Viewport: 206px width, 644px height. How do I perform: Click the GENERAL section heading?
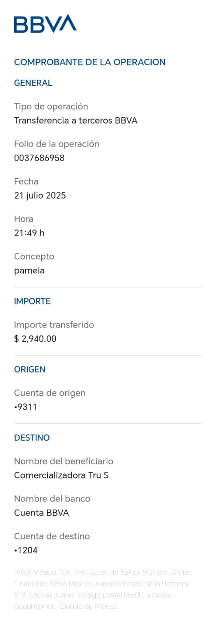pos(33,83)
